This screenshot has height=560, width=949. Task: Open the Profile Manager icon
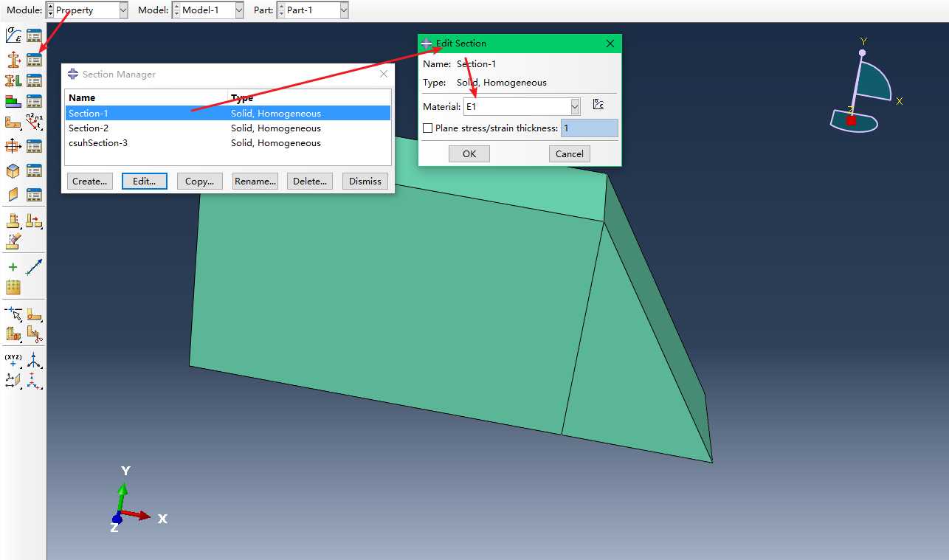(34, 146)
